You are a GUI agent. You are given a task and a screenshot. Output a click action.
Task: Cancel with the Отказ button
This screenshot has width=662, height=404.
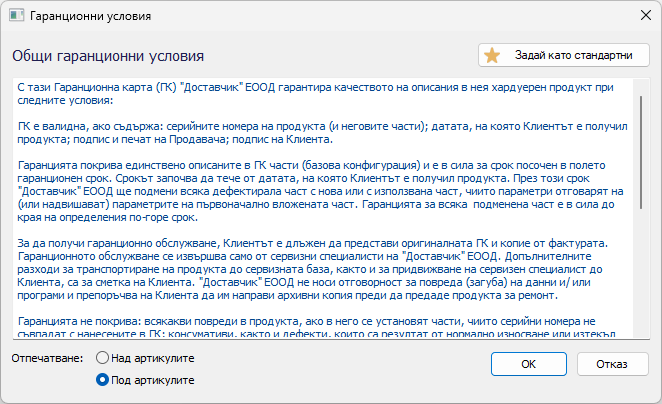[612, 364]
